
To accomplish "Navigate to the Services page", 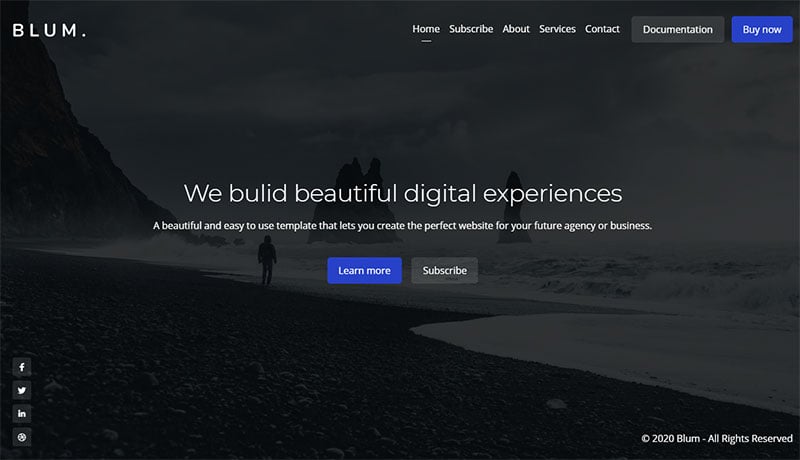I will (557, 29).
